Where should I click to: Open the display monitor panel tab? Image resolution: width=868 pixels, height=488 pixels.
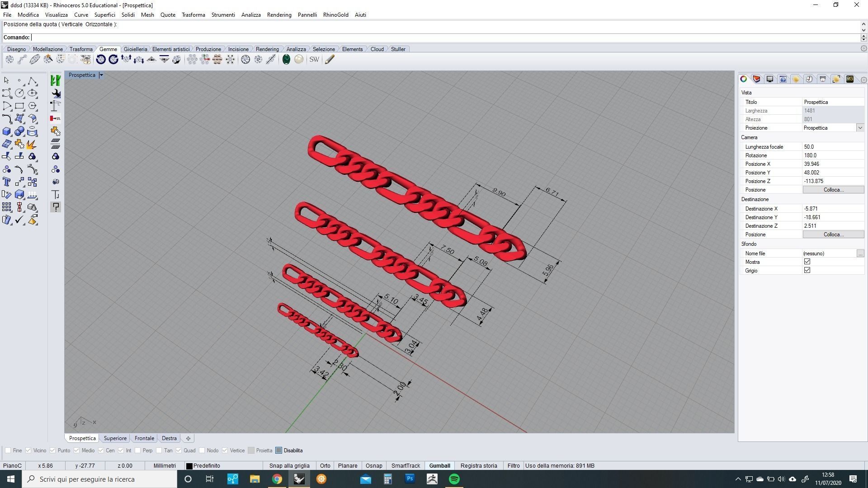pos(770,79)
